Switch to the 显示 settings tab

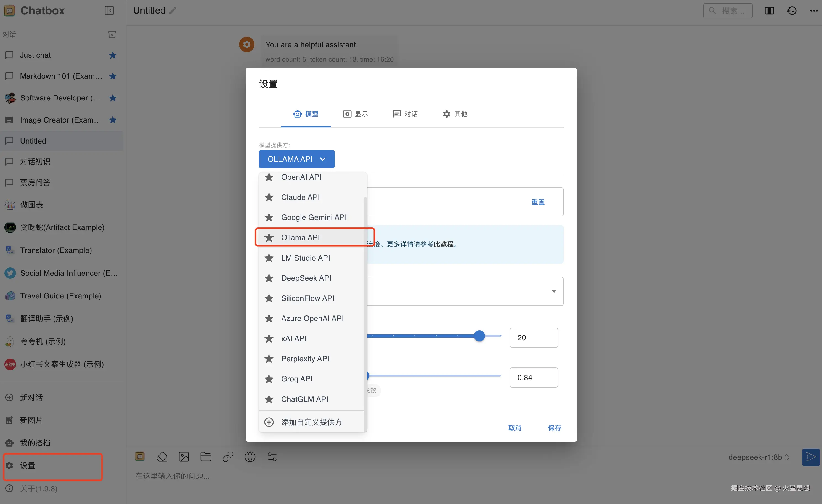point(356,114)
